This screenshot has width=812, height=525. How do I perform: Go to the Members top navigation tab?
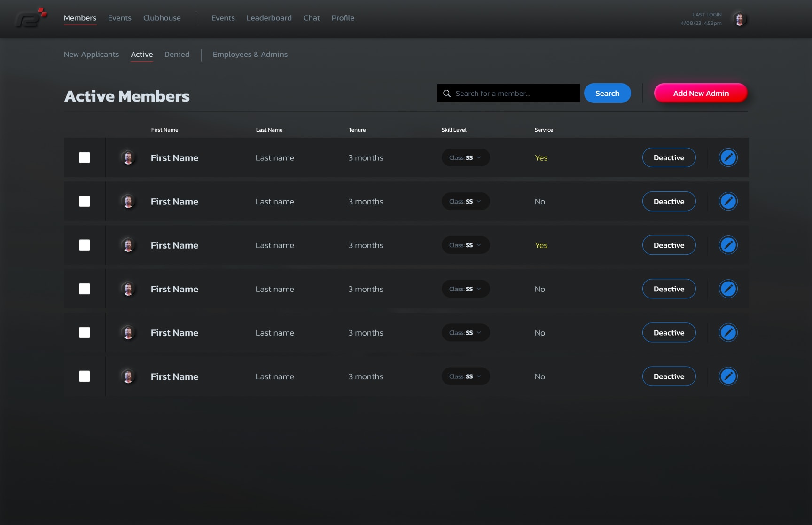pos(80,18)
